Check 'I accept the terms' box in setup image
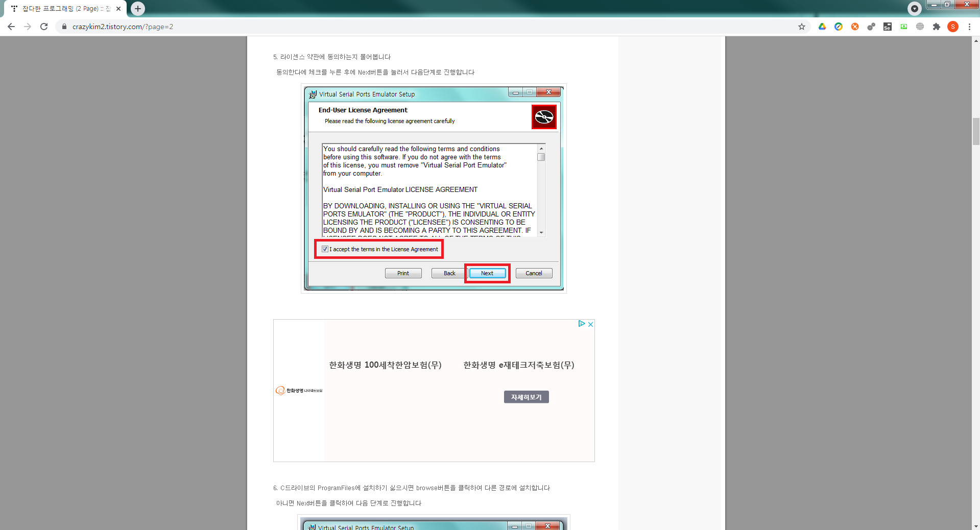 [x=325, y=249]
